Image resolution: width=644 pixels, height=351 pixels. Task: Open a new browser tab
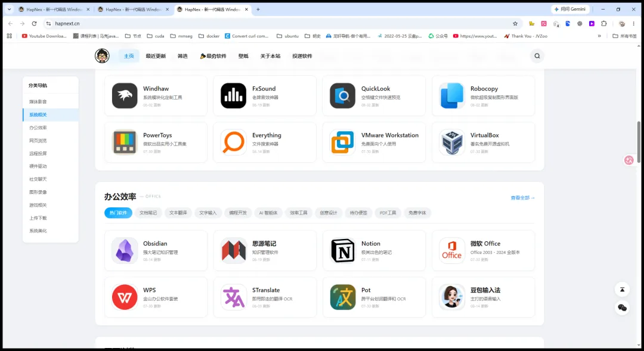tap(258, 9)
